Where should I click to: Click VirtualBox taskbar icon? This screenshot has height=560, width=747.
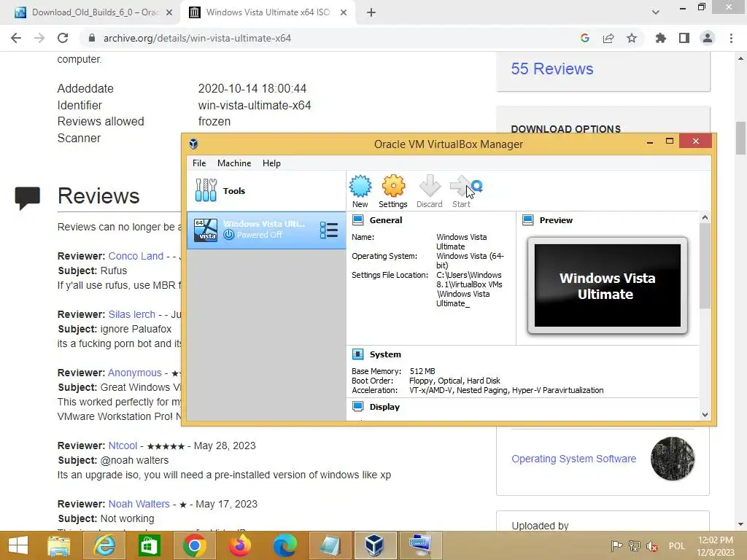pyautogui.click(x=374, y=545)
